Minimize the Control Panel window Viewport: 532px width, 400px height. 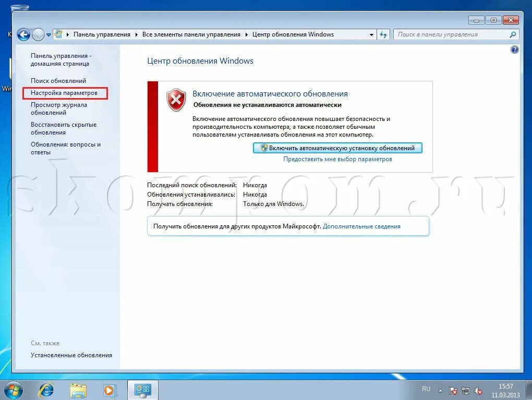tap(476, 20)
